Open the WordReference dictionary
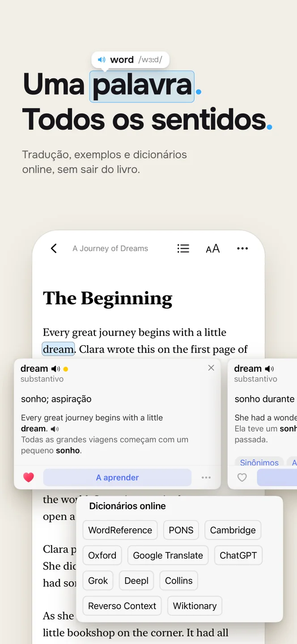297x644 pixels. (x=120, y=530)
